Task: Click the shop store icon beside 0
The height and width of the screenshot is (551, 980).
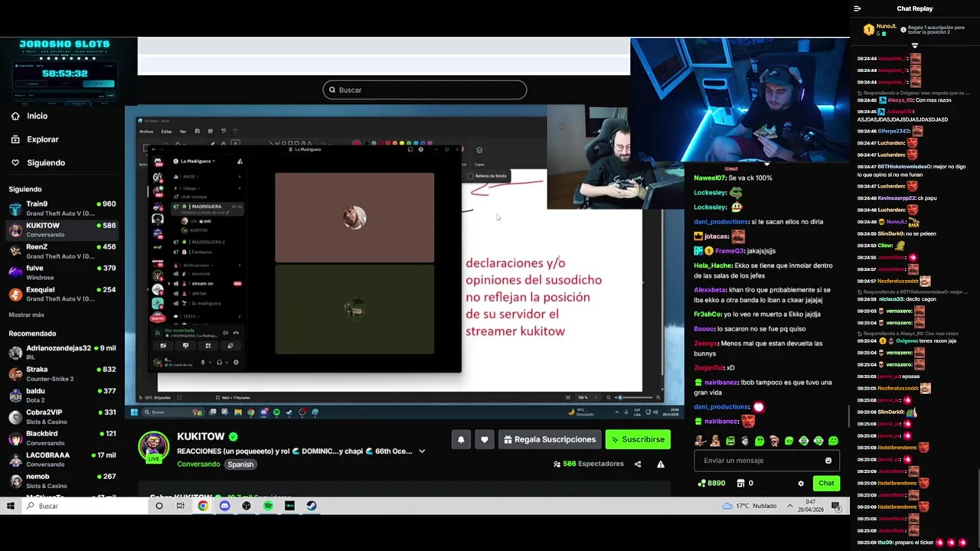Action: pos(740,483)
